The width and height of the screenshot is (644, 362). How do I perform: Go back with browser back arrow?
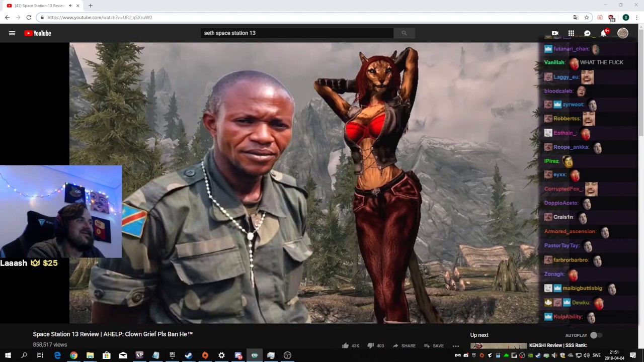tap(7, 18)
